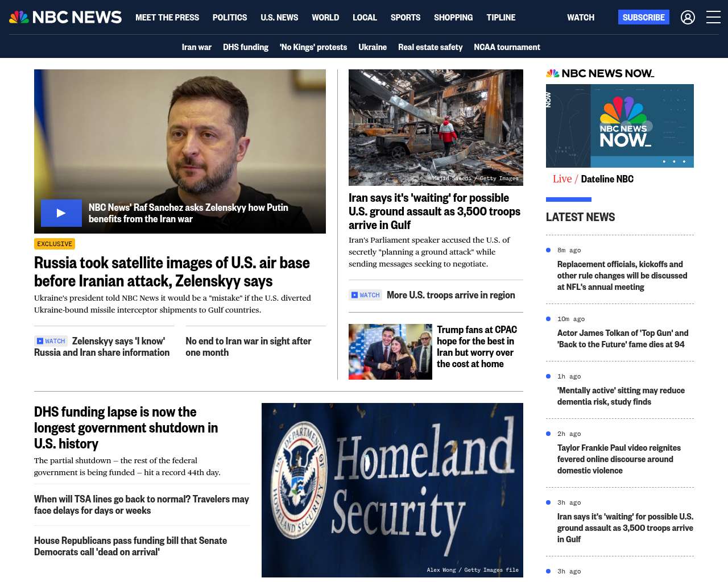Open the Live Dateline NBC link

coord(593,179)
